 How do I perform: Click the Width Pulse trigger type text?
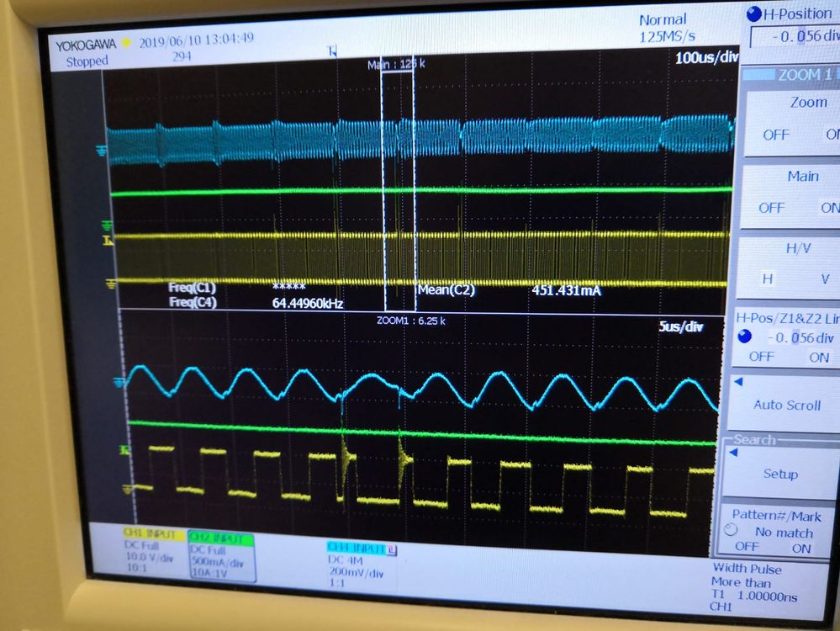click(x=747, y=568)
